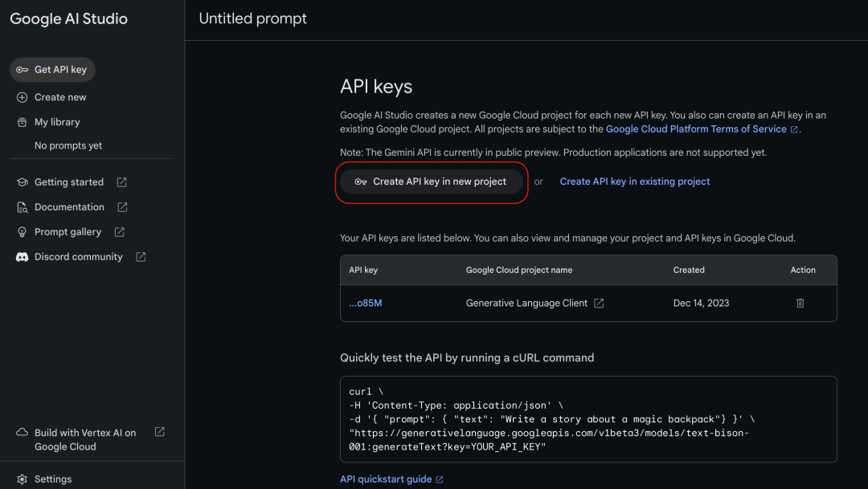Screen dimensions: 868x489
Task: Click the Build with Vertex AI on Google Cloud label
Action: (85, 440)
